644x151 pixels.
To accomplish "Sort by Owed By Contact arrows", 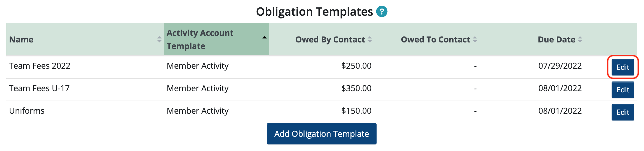I will click(370, 40).
